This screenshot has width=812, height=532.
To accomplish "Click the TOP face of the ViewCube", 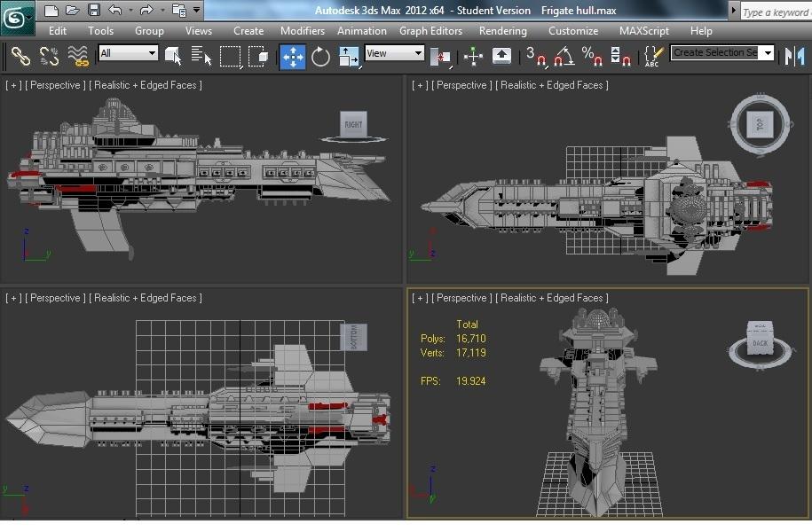I will click(761, 124).
